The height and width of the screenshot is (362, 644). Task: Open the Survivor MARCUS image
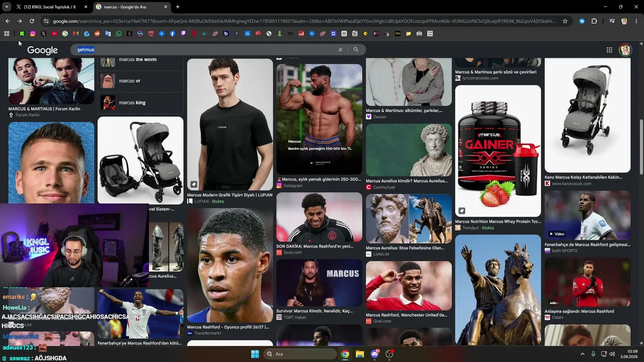(x=319, y=283)
